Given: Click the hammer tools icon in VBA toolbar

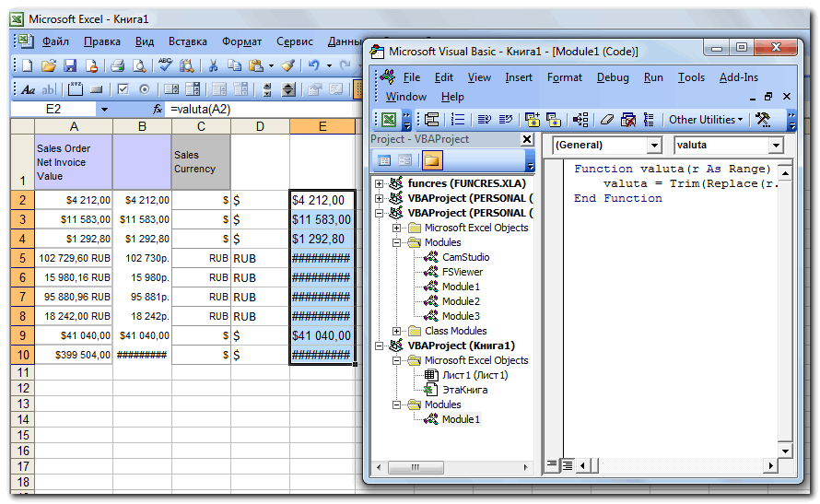Looking at the screenshot, I should (x=763, y=120).
